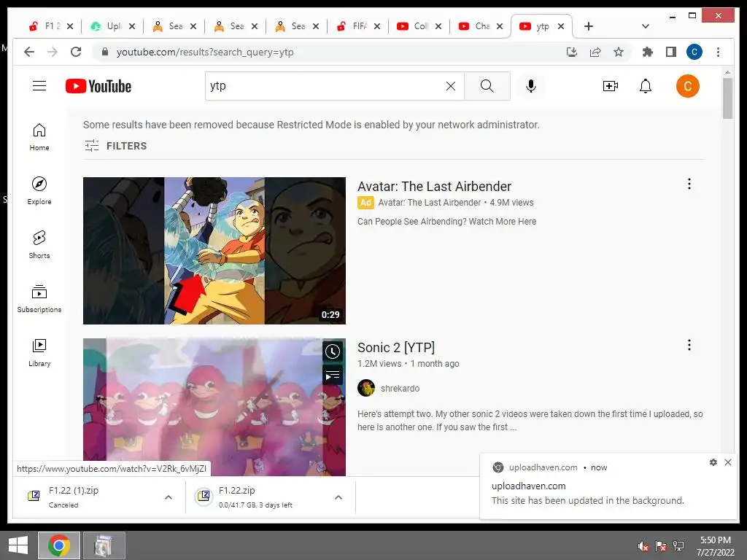
Task: Open more options for Avatar ad result
Action: [689, 184]
